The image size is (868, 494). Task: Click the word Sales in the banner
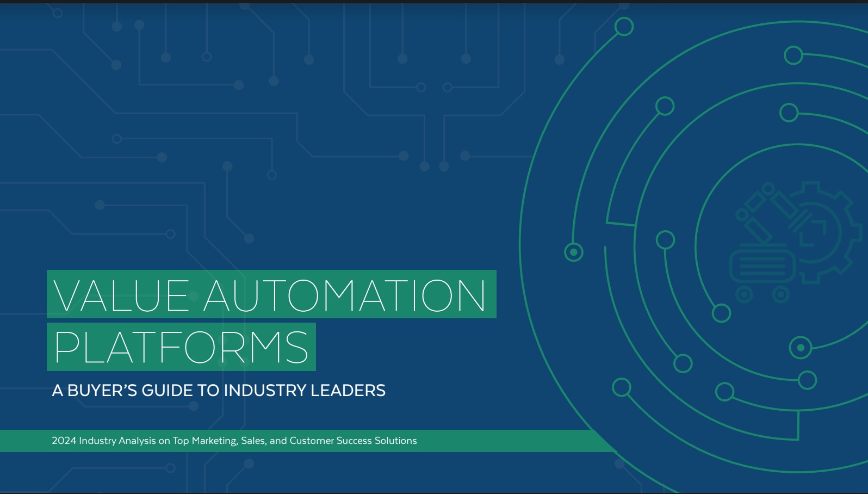(x=252, y=441)
